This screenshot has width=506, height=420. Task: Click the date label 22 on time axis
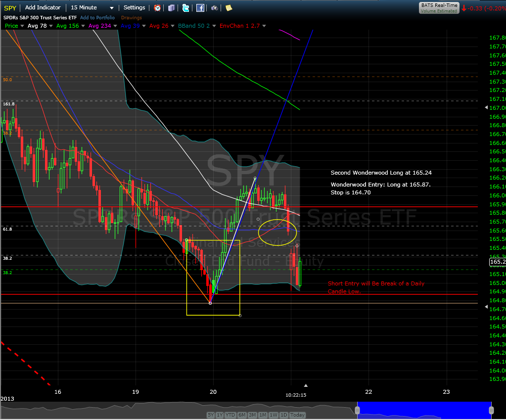(368, 392)
